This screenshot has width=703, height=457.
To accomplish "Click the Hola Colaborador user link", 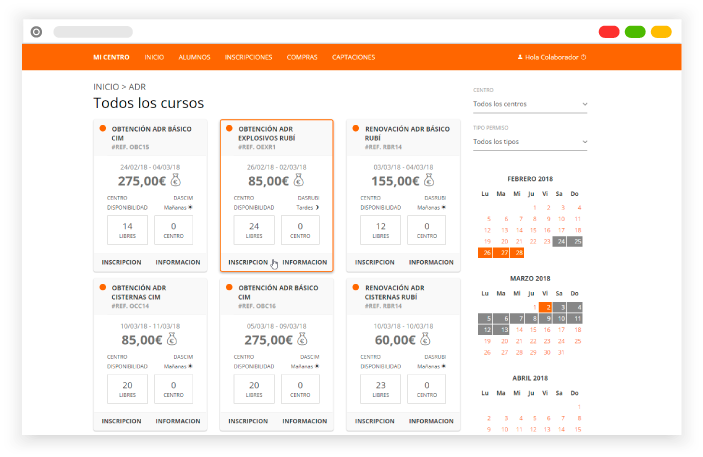I will click(551, 57).
